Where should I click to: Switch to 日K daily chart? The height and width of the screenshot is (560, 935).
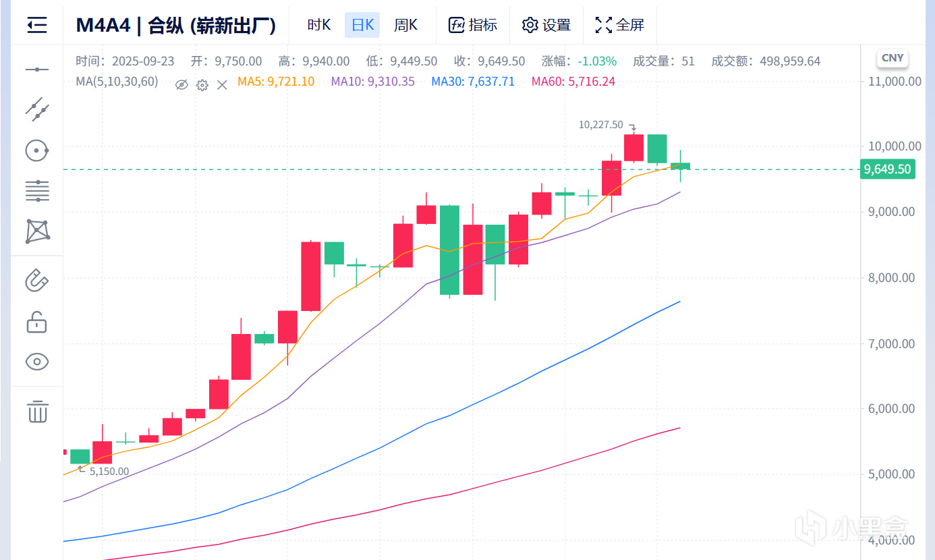[363, 26]
